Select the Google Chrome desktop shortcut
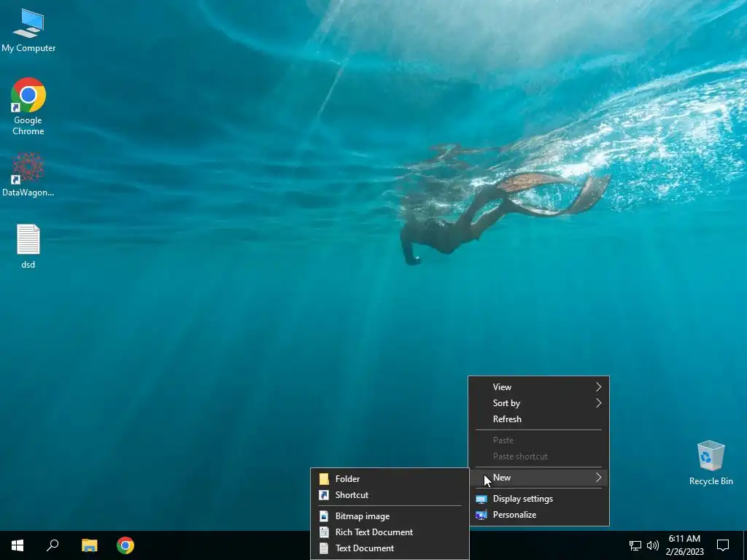The width and height of the screenshot is (747, 560). click(28, 106)
